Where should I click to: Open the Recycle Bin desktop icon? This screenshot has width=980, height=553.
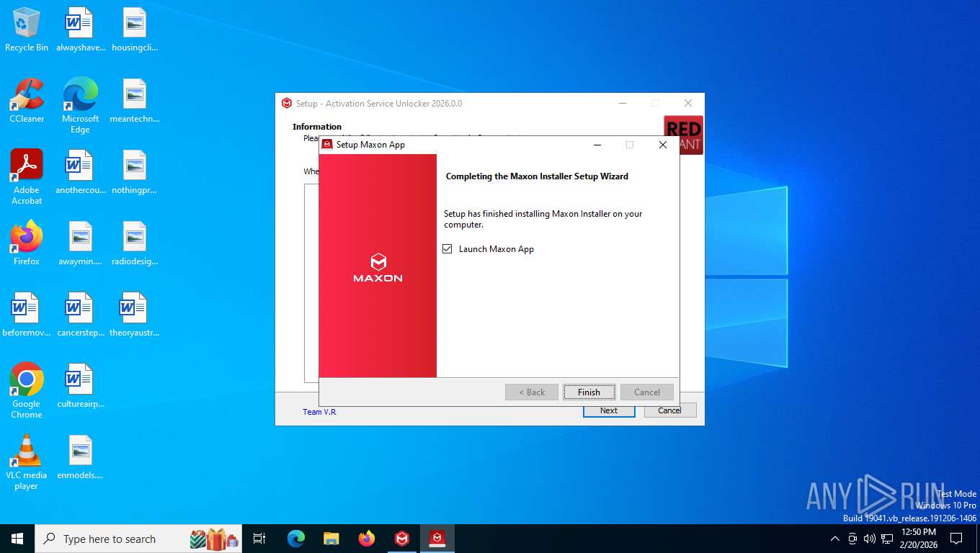click(27, 30)
